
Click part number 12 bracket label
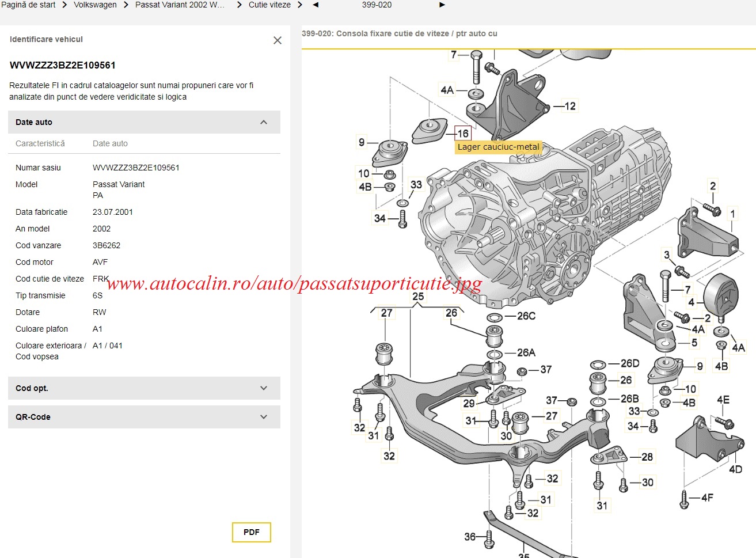(570, 107)
